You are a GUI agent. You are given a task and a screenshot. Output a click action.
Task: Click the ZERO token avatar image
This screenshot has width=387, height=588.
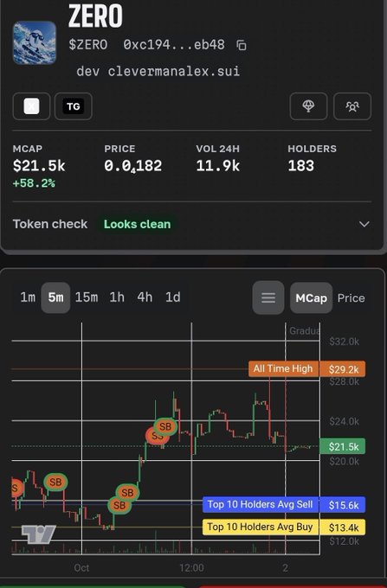(35, 42)
